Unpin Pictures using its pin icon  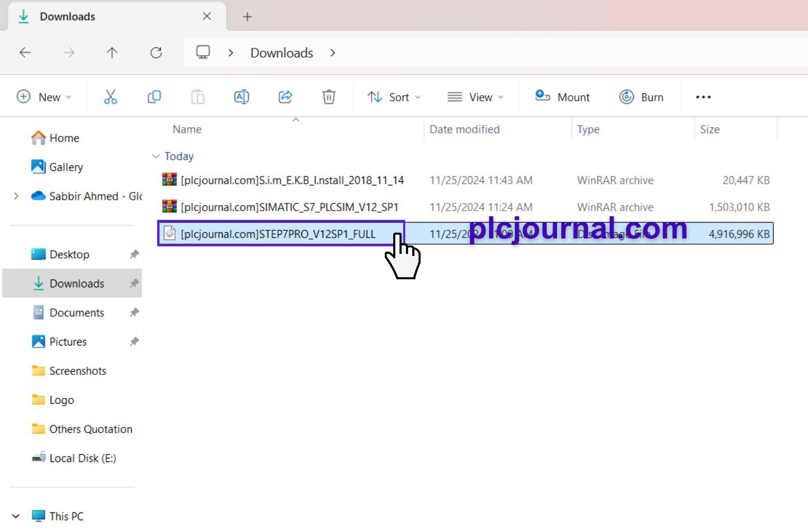point(134,341)
